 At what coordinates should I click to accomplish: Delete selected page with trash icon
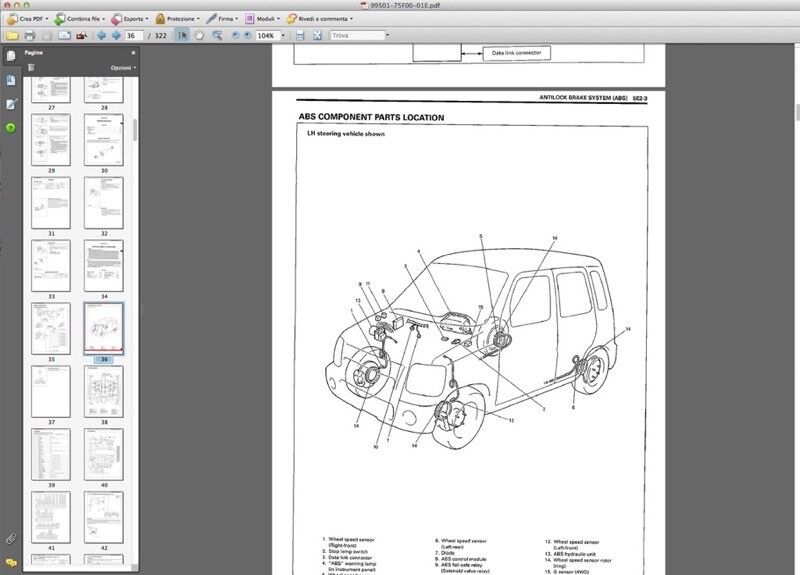(x=31, y=67)
